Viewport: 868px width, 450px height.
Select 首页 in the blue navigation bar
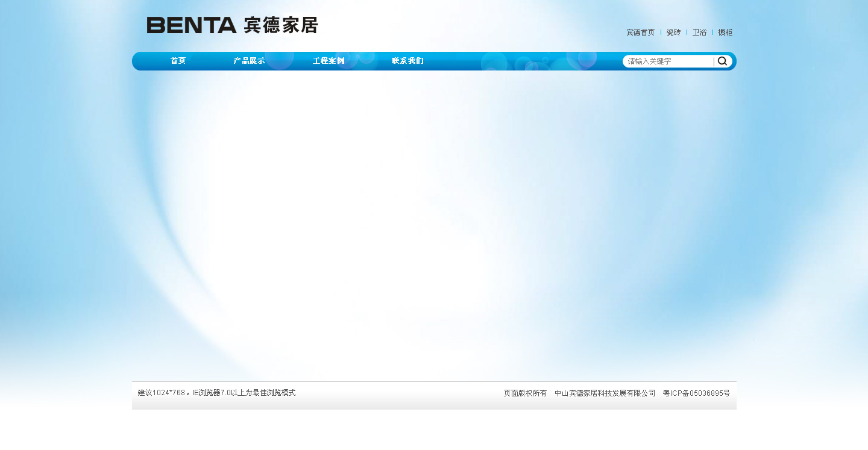(x=178, y=61)
